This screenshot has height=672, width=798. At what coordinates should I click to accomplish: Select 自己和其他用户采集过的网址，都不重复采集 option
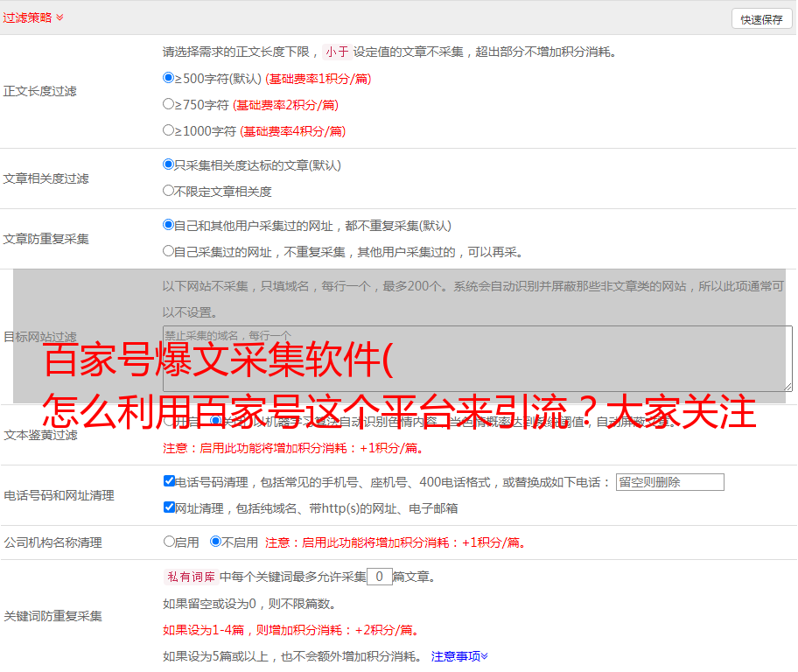tap(168, 225)
